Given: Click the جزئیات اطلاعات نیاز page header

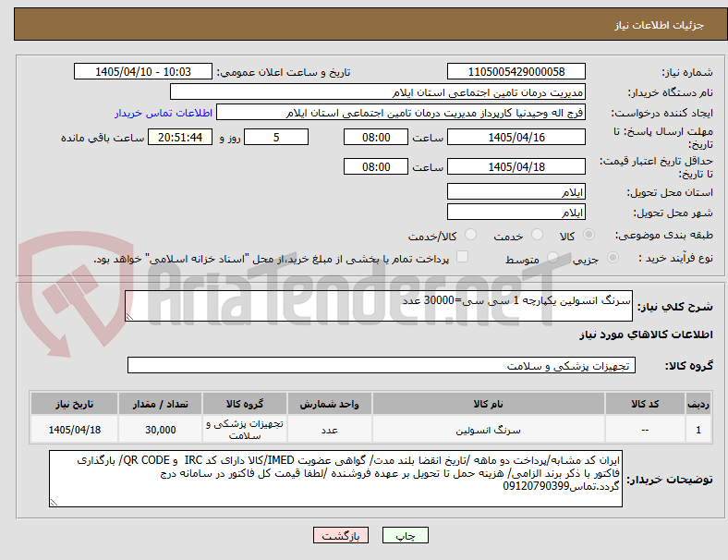Looking at the screenshot, I should coord(660,25).
